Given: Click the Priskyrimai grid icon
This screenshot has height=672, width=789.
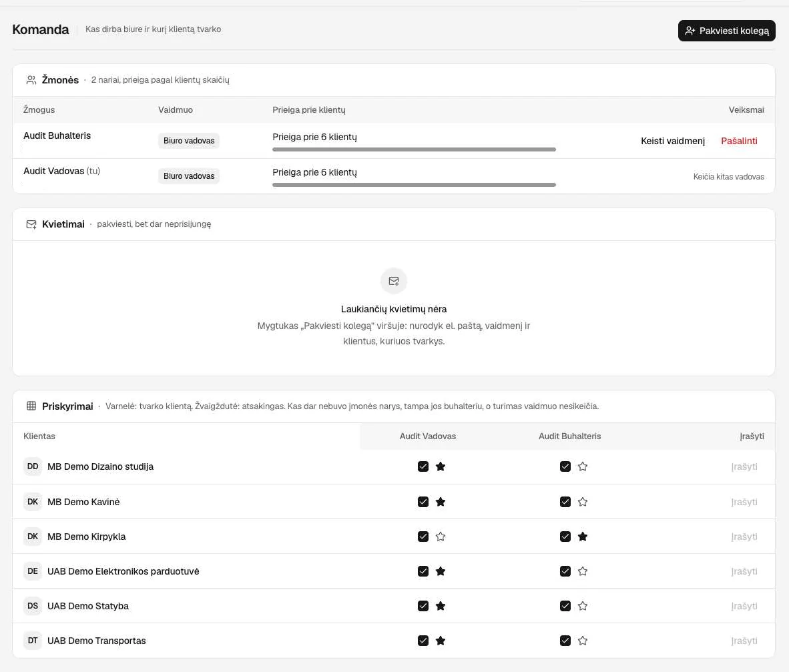Looking at the screenshot, I should [x=31, y=406].
